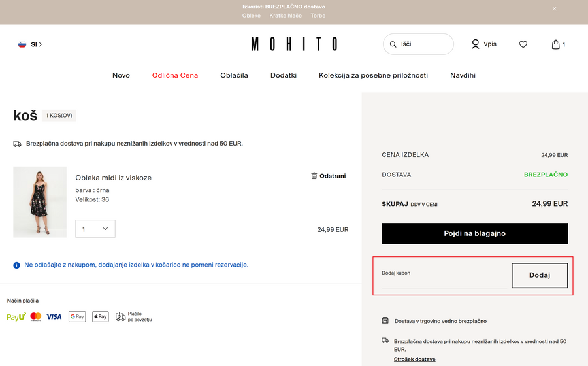Click the Apple Pay payment icon
This screenshot has width=588, height=366.
tap(100, 316)
